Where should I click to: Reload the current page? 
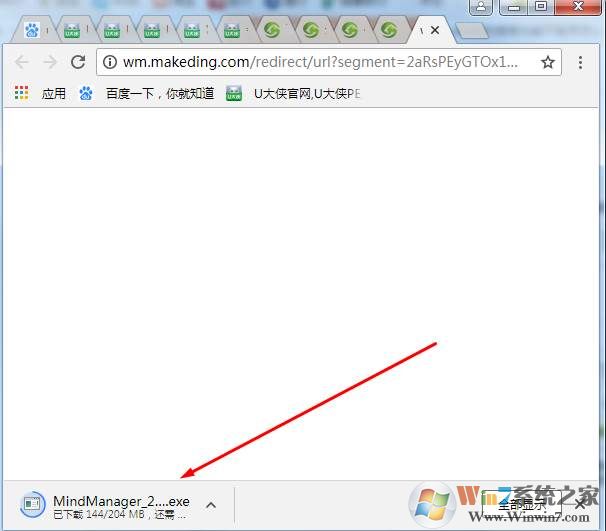[x=78, y=62]
